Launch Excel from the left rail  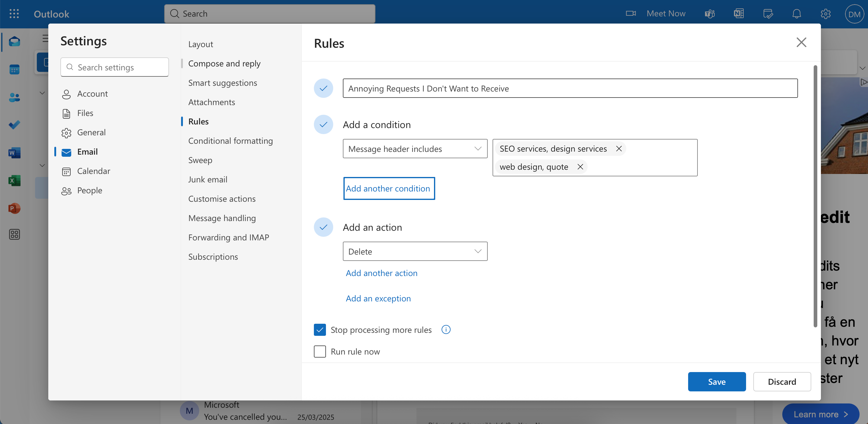[14, 180]
